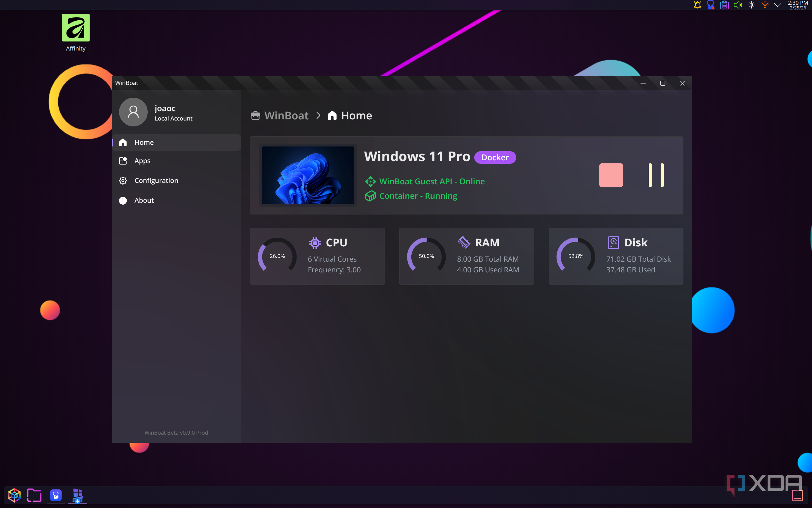This screenshot has height=508, width=812.
Task: Open the Apps sidebar item
Action: (176, 161)
